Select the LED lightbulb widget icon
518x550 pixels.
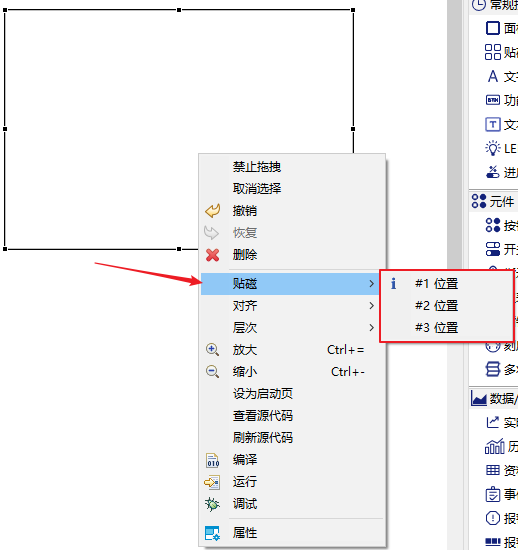point(492,148)
